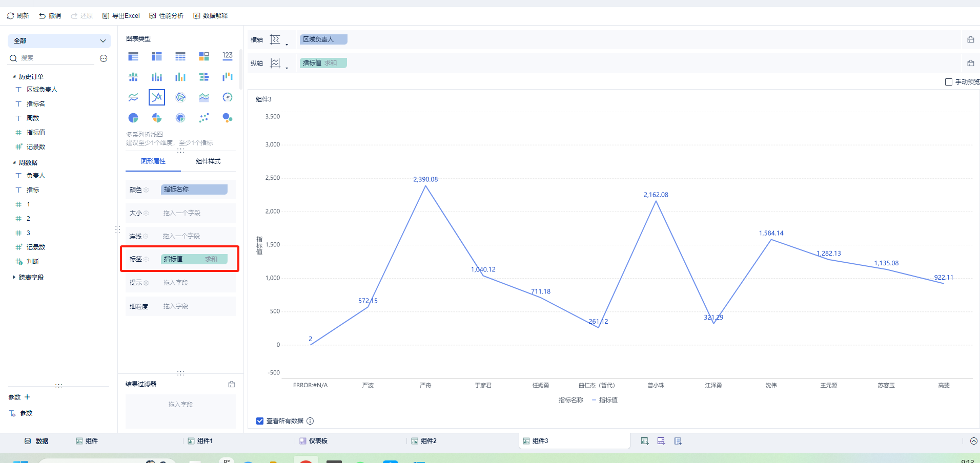Image resolution: width=980 pixels, height=463 pixels.
Task: Select the waterfall chart type
Action: [x=228, y=77]
